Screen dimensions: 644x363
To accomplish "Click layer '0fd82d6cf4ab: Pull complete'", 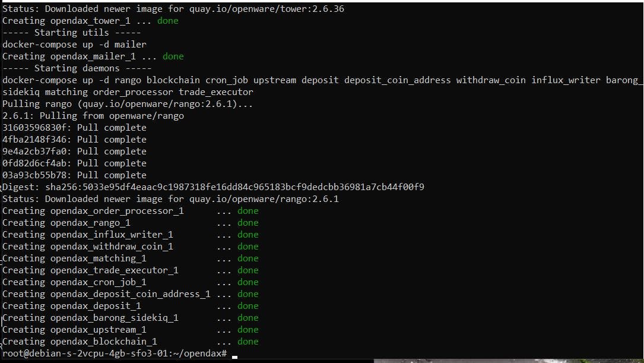I will tap(74, 163).
